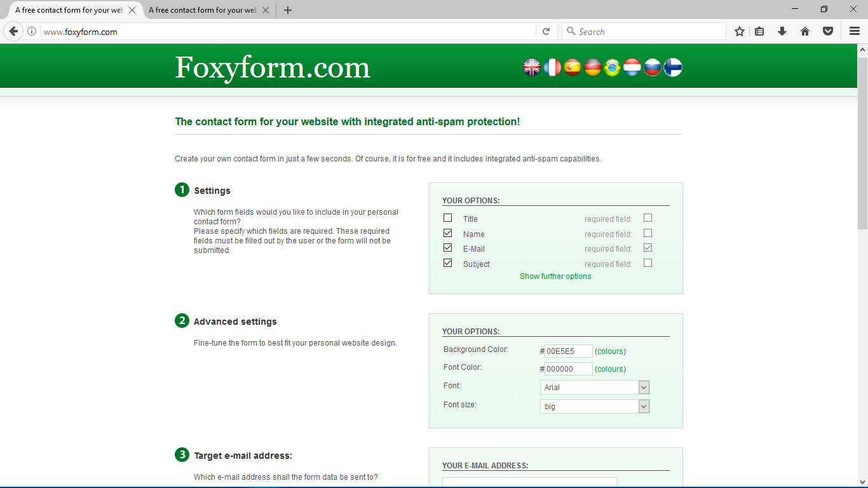Open the bookmarks list icon
The height and width of the screenshot is (488, 868).
click(759, 31)
